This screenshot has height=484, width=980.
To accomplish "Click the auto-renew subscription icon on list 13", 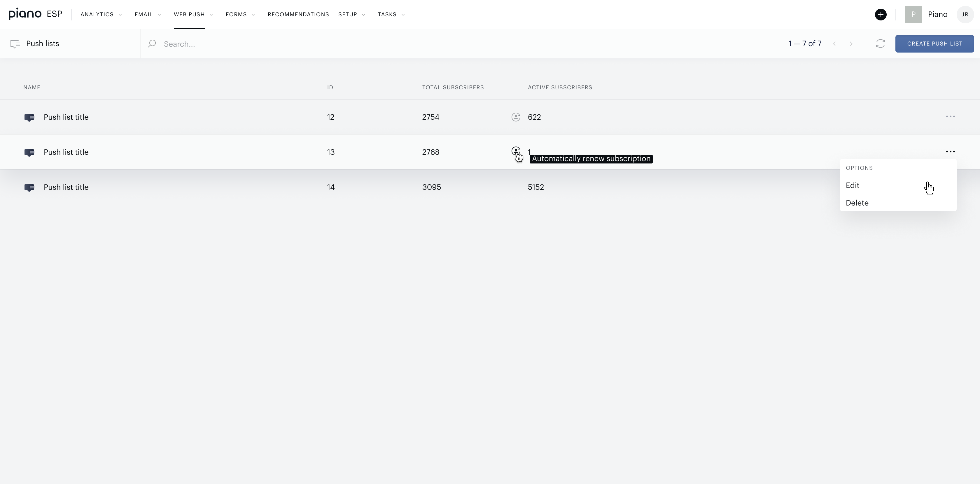I will (515, 152).
